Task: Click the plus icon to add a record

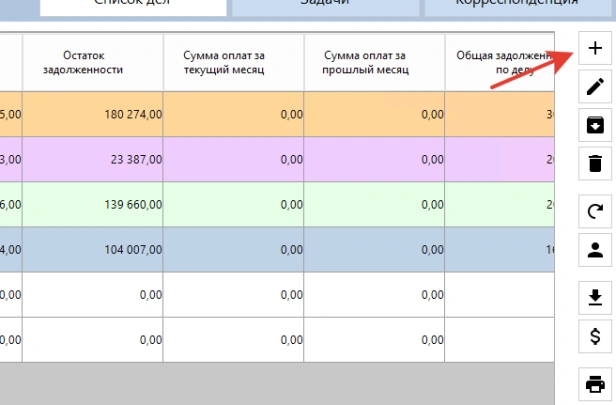Action: click(x=595, y=49)
